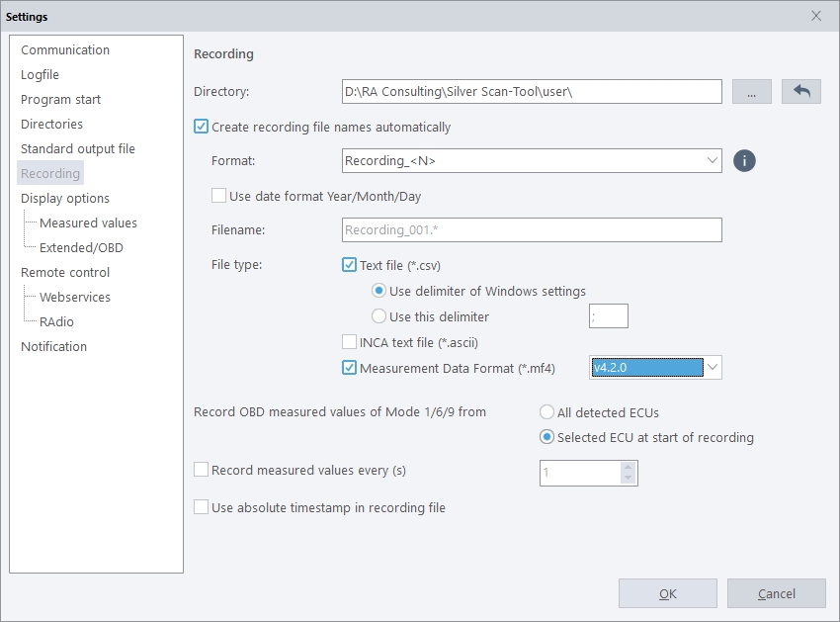Select Measured values under Display options
840x622 pixels.
pos(88,222)
